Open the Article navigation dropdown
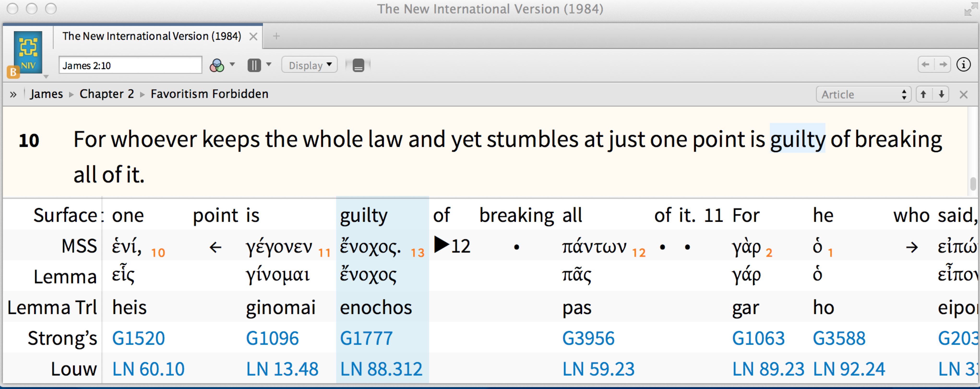 (x=864, y=94)
